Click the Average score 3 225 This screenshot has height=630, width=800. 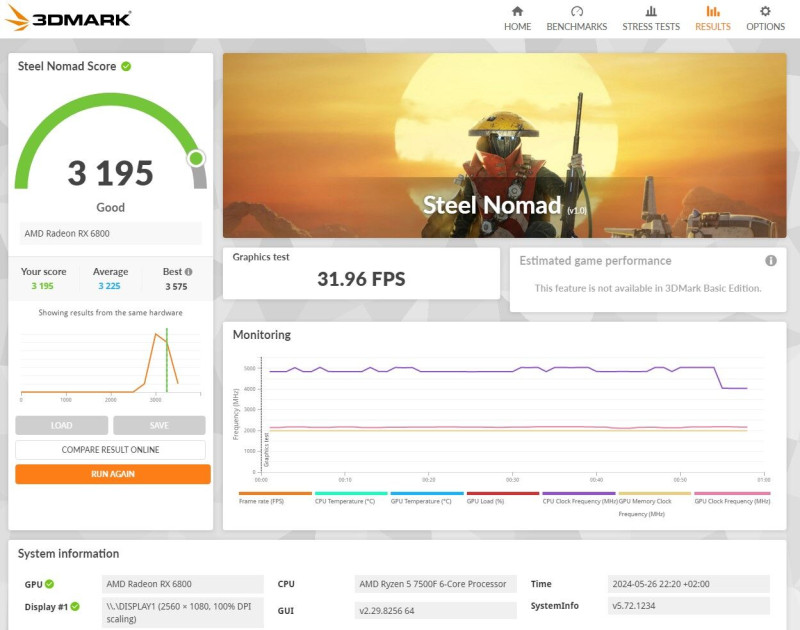click(x=109, y=286)
